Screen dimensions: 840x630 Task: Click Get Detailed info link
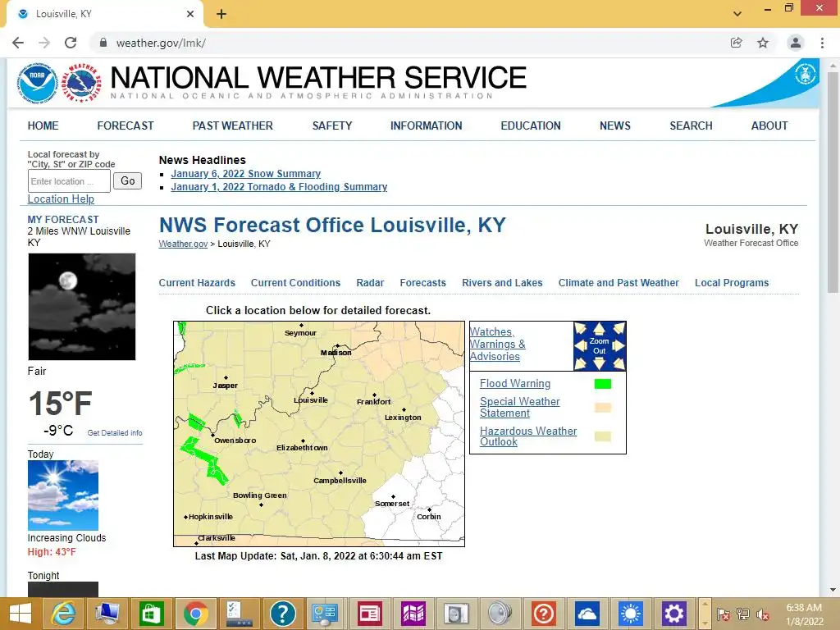tap(115, 433)
